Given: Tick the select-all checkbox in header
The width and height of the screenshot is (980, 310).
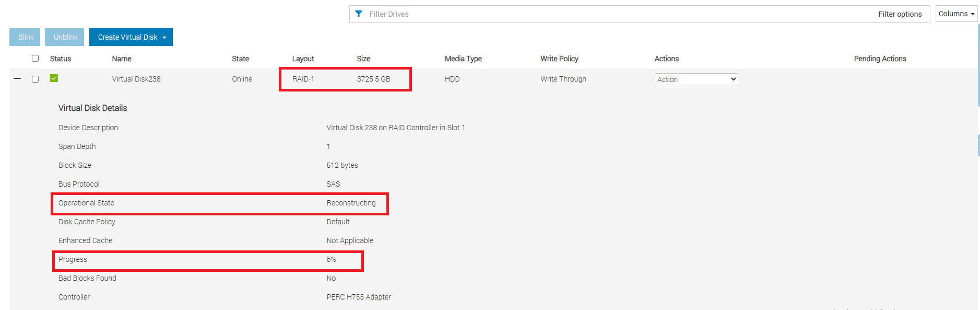Looking at the screenshot, I should click(x=35, y=59).
